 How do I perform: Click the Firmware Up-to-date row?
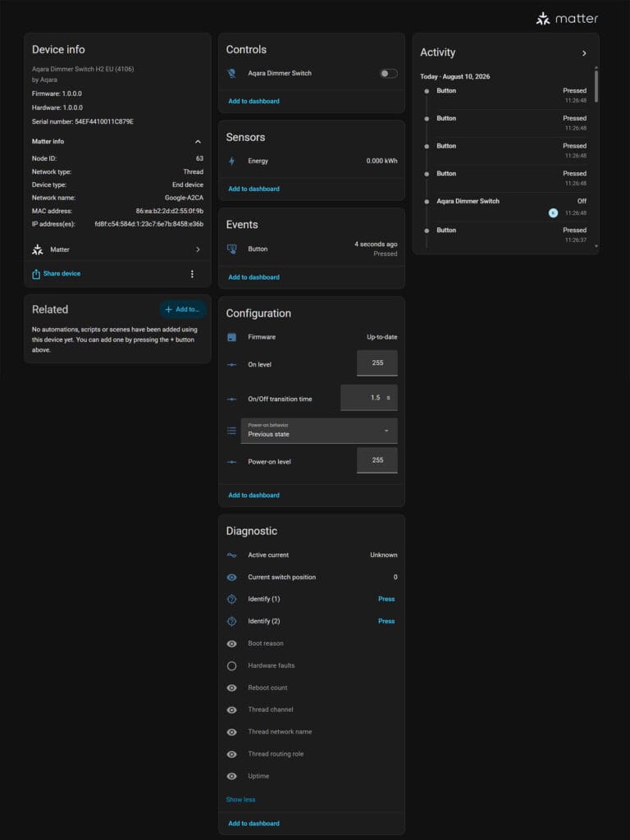click(x=312, y=337)
